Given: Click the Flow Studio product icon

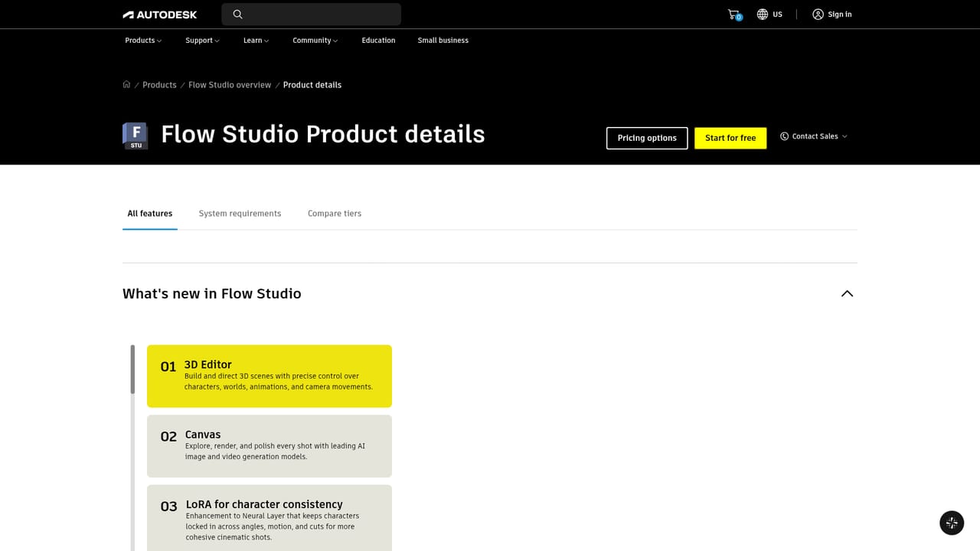Looking at the screenshot, I should [136, 135].
